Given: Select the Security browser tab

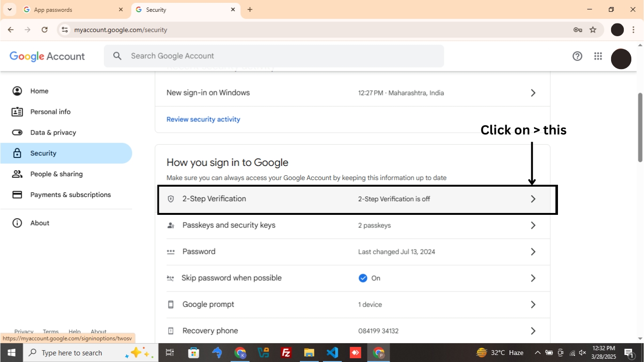Looking at the screenshot, I should tap(186, 9).
